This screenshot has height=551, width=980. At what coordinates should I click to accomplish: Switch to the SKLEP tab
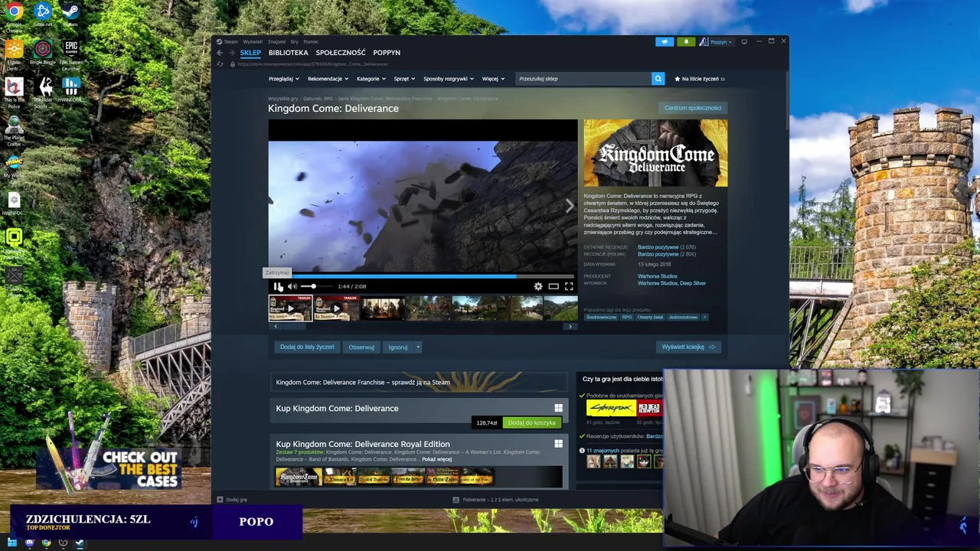tap(250, 53)
